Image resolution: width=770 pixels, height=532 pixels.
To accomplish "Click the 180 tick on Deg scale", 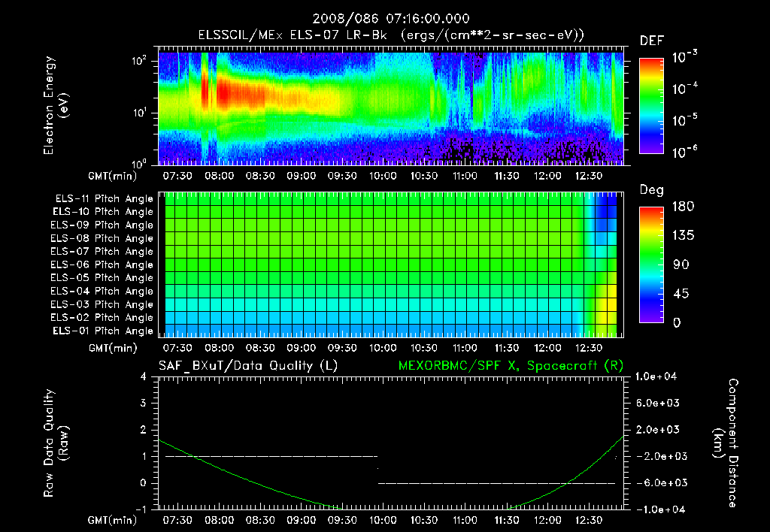I will tap(683, 207).
